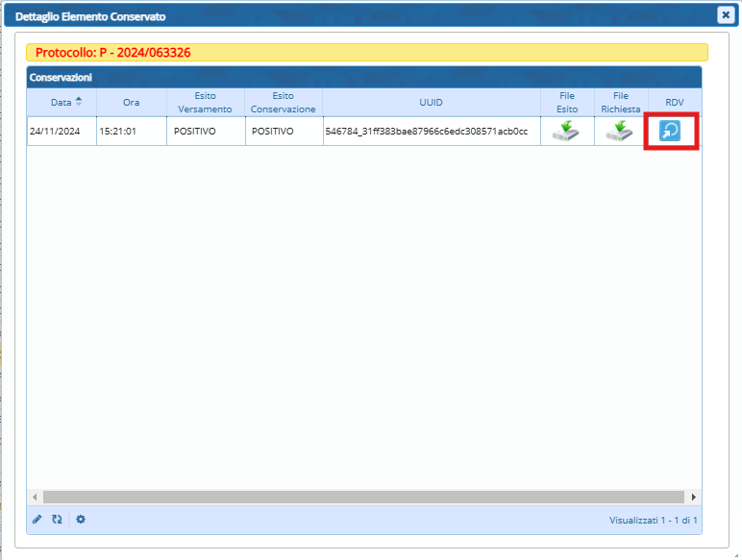Sort by the UUID column header
742x560 pixels.
(x=431, y=102)
